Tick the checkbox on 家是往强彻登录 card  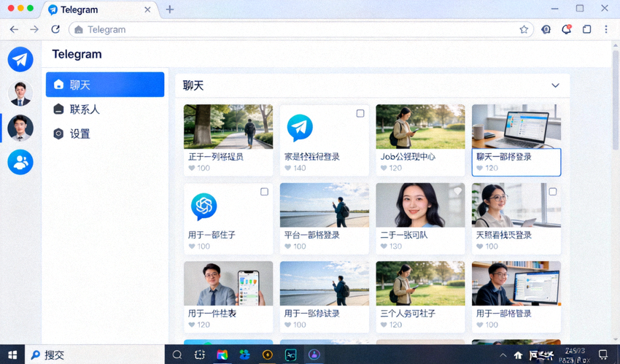click(x=360, y=113)
